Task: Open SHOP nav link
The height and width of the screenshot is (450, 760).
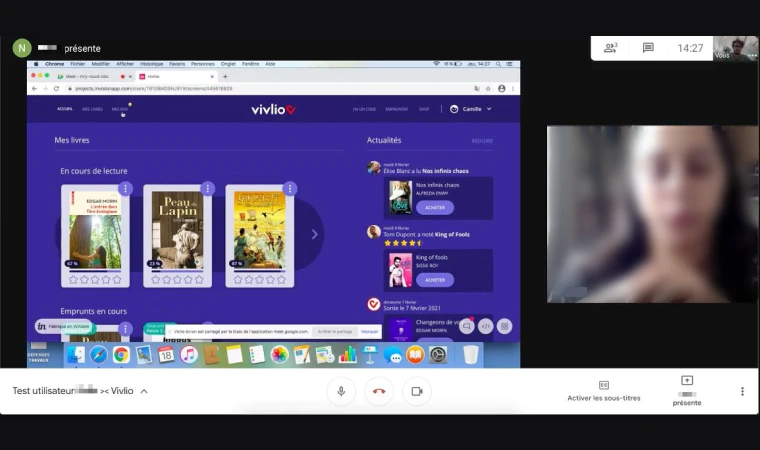Action: tap(424, 109)
